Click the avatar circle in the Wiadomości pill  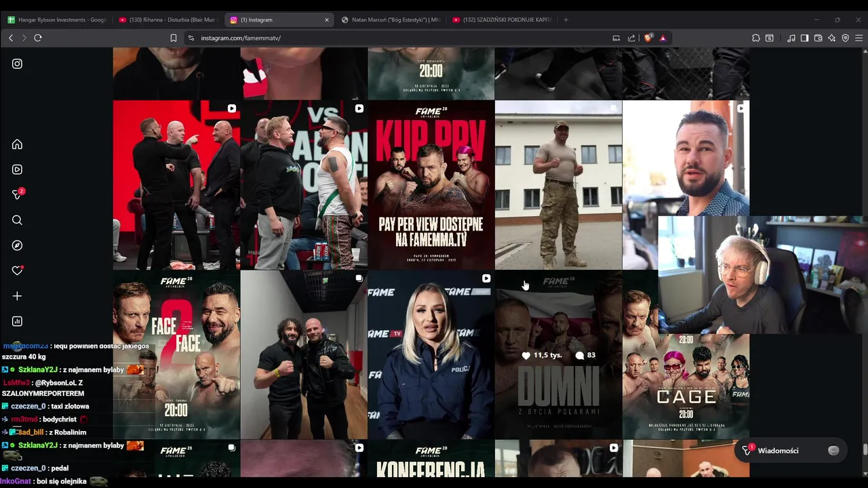coord(833,451)
